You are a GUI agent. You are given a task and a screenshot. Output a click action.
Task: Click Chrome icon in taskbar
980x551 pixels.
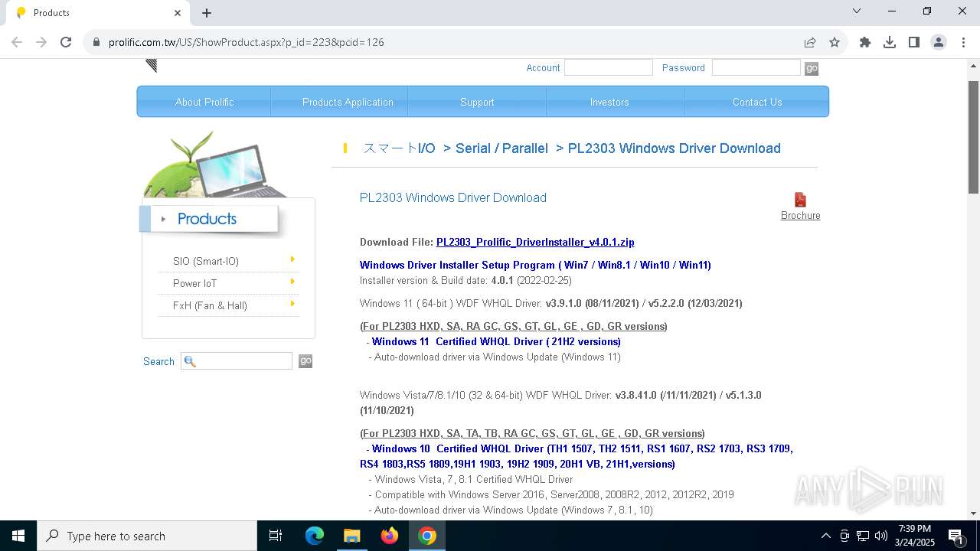(x=427, y=536)
